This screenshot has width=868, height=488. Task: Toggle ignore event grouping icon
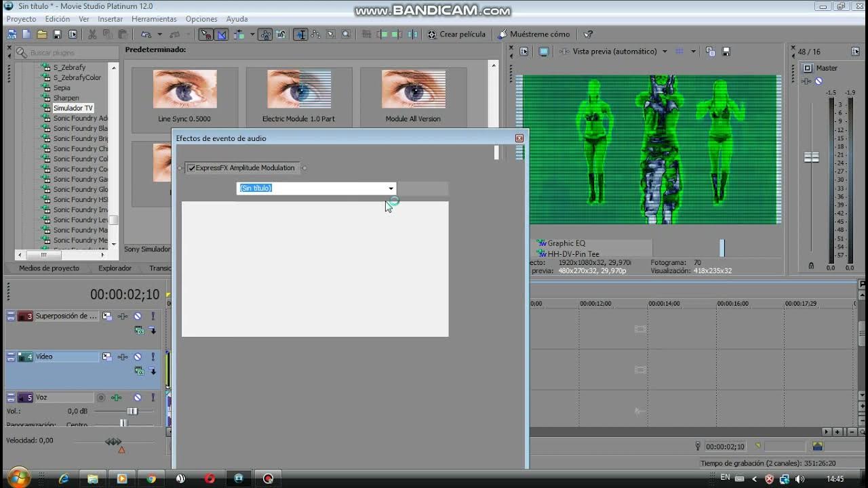281,34
